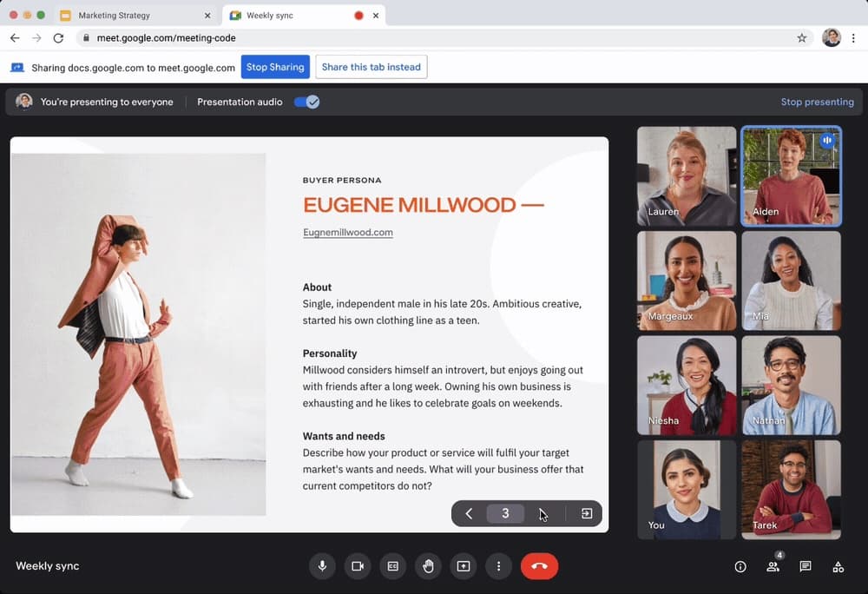Open the activities panel
868x594 pixels.
pyautogui.click(x=838, y=567)
